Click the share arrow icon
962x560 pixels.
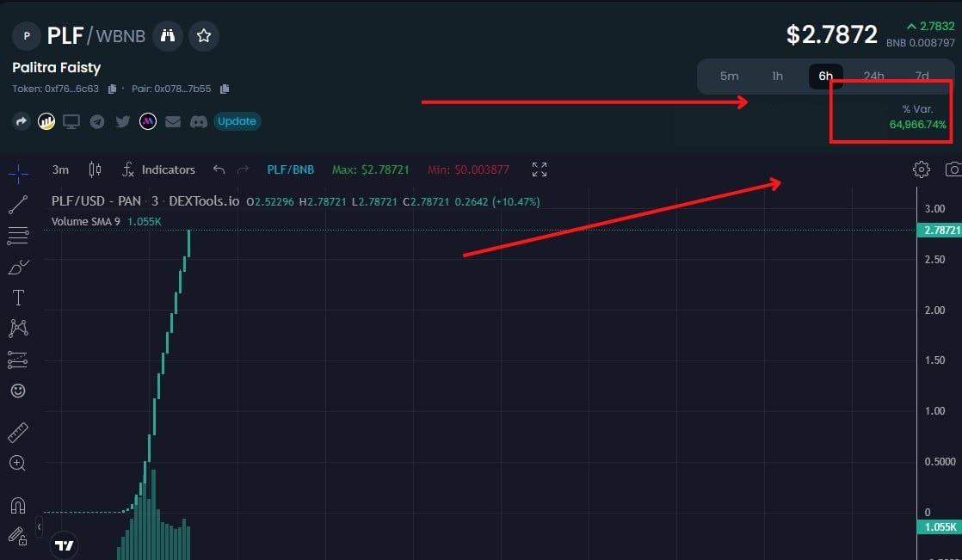pyautogui.click(x=21, y=121)
